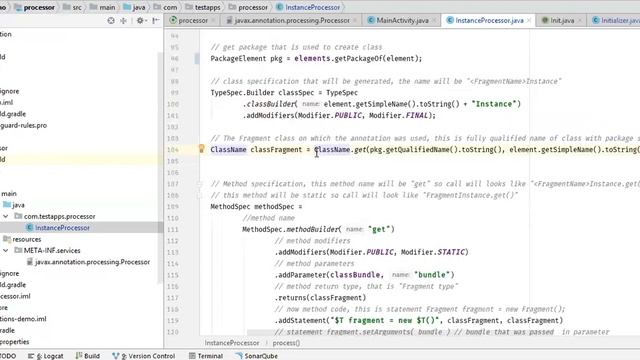
Task: Click the "get" string on line 111
Action: [x=378, y=229]
